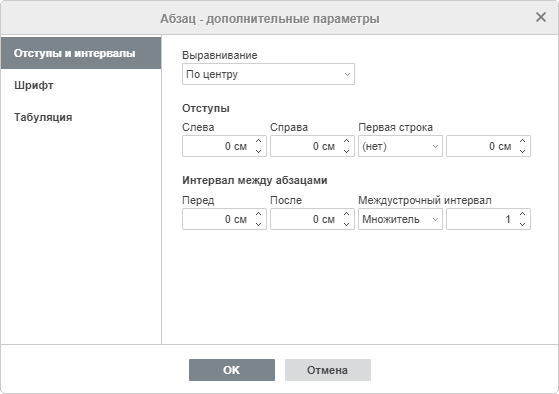Viewport: 559px width, 394px height.
Task: Decrease the Слева indent value
Action: coord(259,151)
